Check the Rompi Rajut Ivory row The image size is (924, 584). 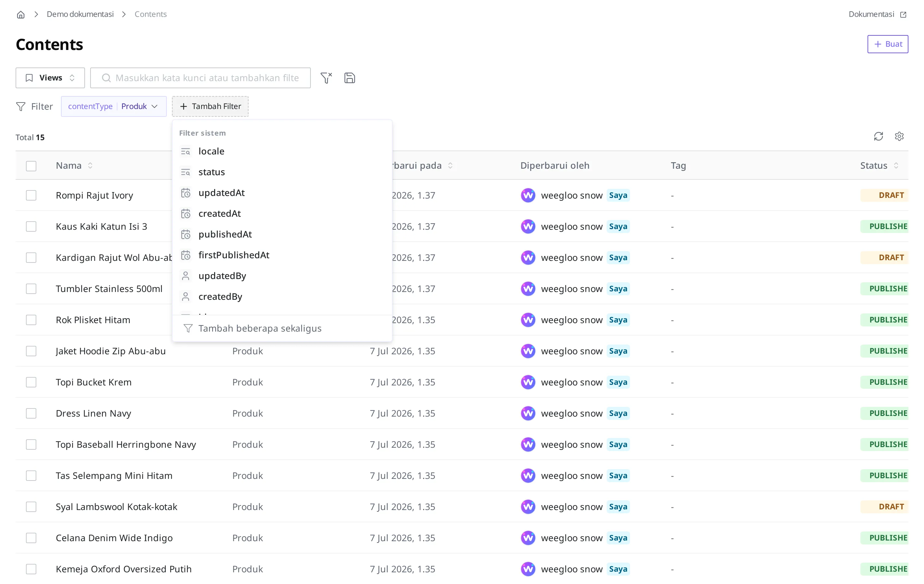coord(31,195)
